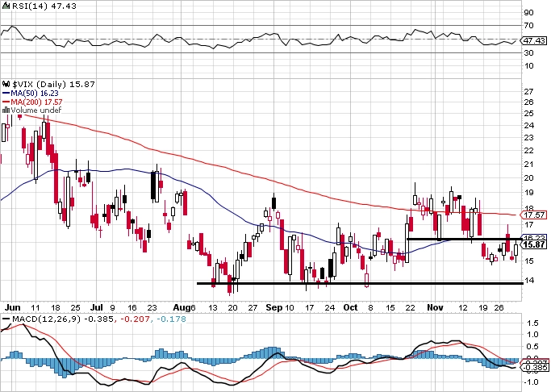551x392 pixels.
Task: Select the thick support line near 14
Action: coord(355,283)
